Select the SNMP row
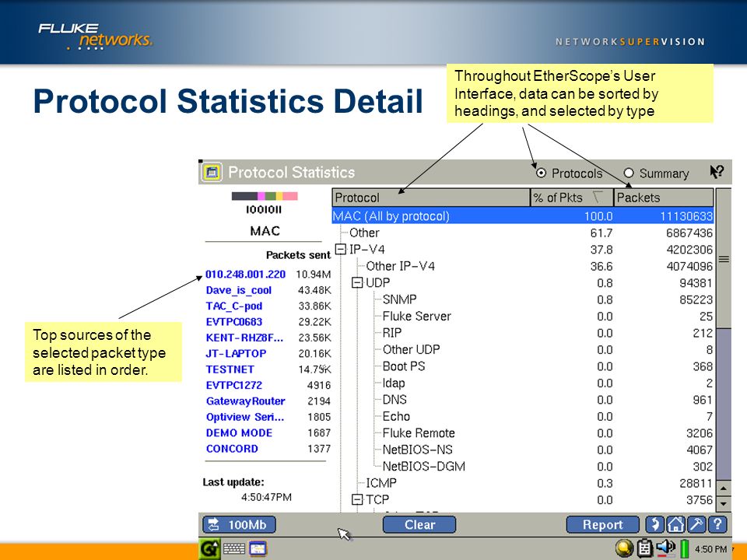This screenshot has height=560, width=747. click(523, 299)
